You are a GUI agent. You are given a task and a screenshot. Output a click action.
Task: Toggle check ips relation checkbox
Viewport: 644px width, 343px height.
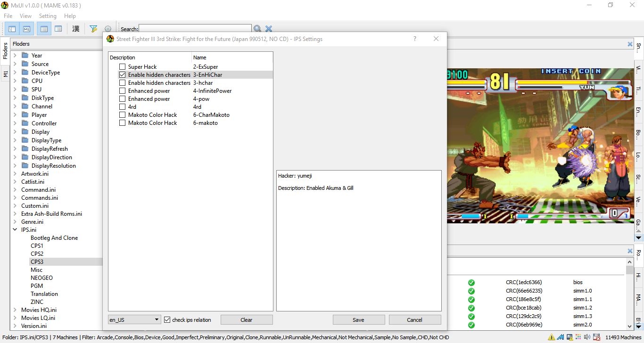pos(167,320)
